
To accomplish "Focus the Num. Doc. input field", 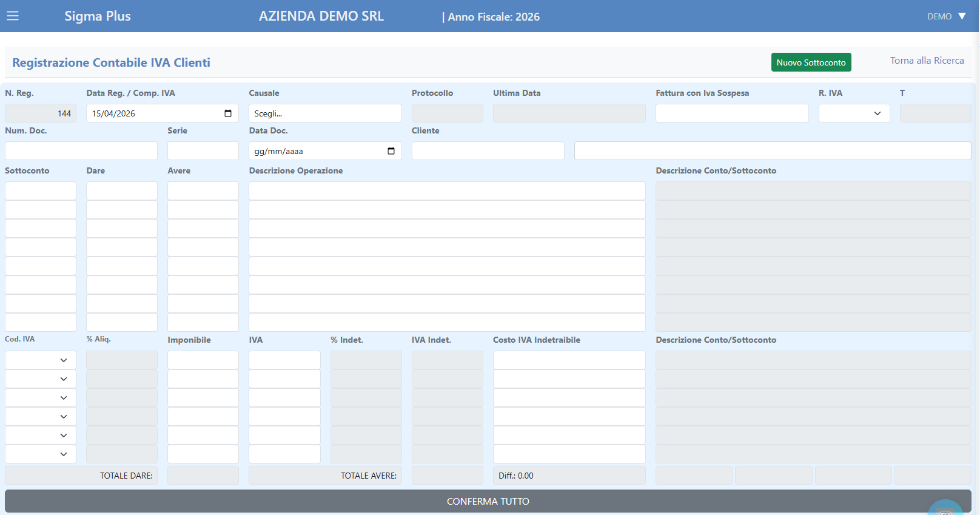I will click(x=81, y=151).
